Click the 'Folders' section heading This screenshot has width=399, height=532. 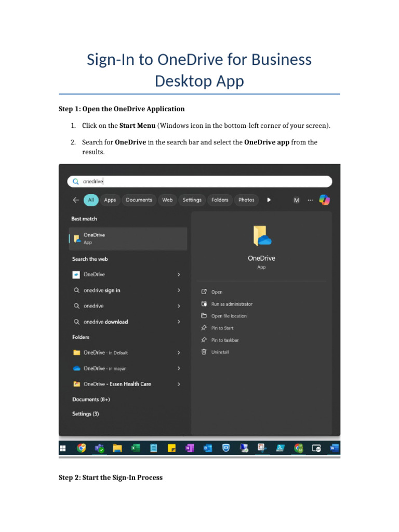click(x=81, y=337)
